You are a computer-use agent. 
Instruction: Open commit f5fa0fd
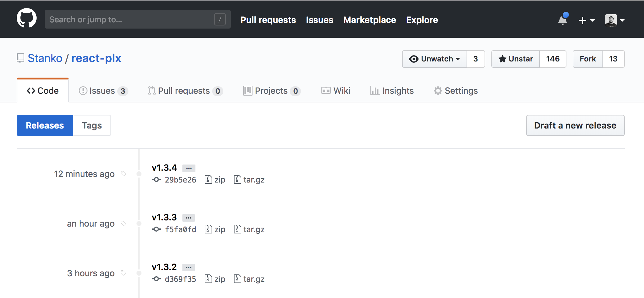[x=181, y=229]
